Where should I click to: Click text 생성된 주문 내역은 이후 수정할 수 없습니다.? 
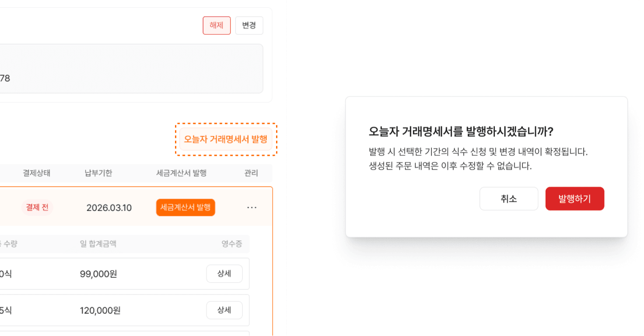(x=450, y=166)
